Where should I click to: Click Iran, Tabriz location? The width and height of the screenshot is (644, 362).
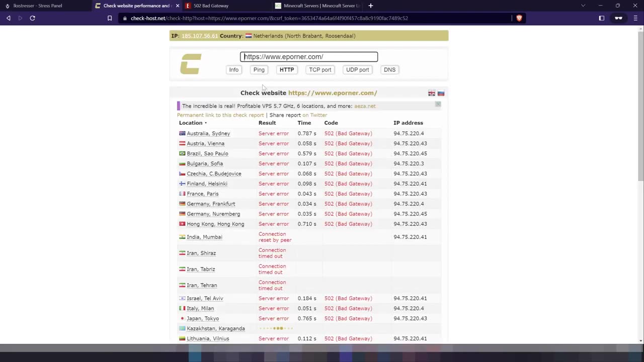tap(201, 269)
